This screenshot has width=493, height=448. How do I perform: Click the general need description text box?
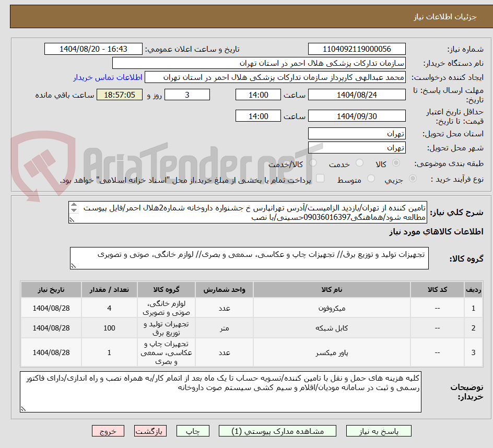coord(248,213)
